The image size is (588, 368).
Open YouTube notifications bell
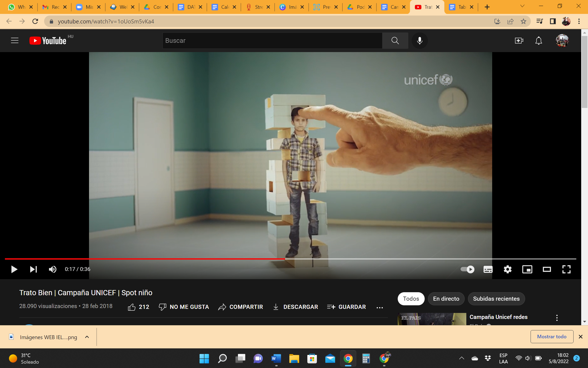538,41
